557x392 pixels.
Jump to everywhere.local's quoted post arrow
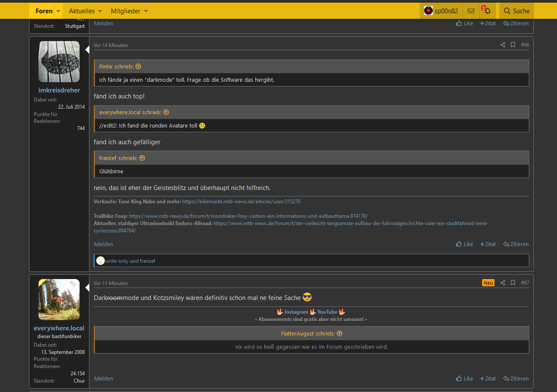[x=166, y=113]
